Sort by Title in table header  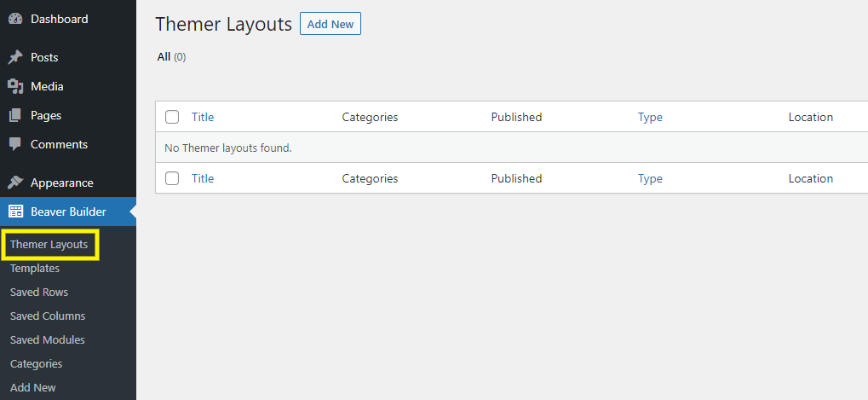(x=203, y=117)
